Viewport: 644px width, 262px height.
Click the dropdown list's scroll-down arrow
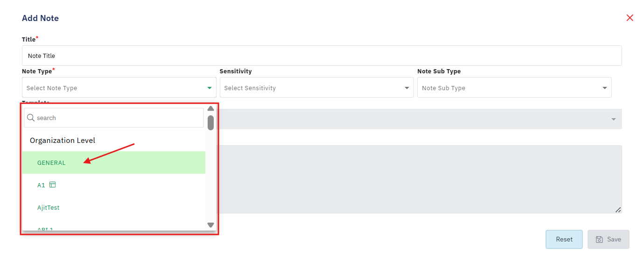pyautogui.click(x=210, y=225)
